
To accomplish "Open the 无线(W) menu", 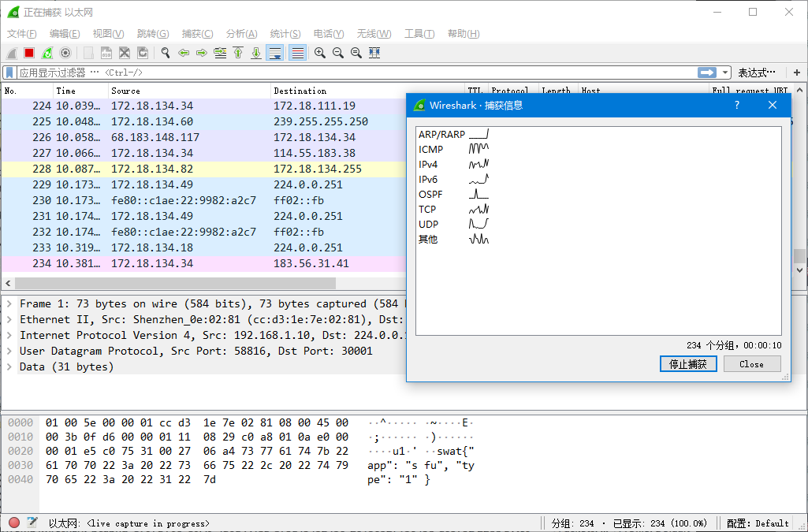I will [x=374, y=33].
